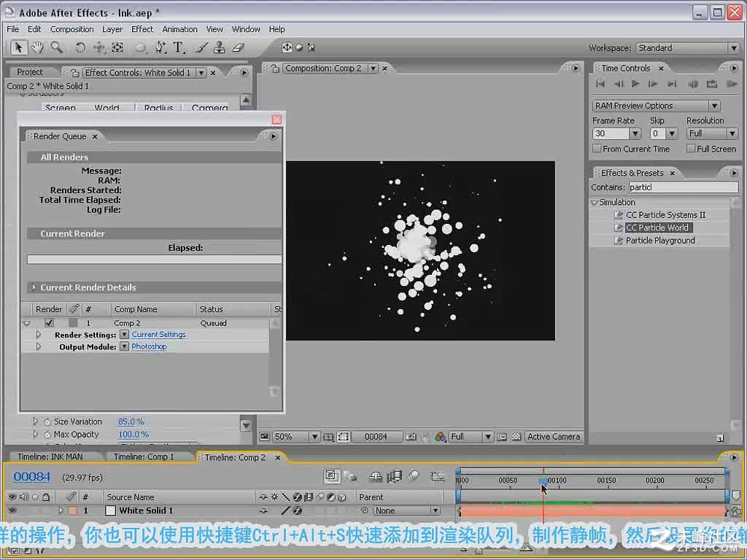Select the Pen tool
Screen dimensions: 747x560
160,47
